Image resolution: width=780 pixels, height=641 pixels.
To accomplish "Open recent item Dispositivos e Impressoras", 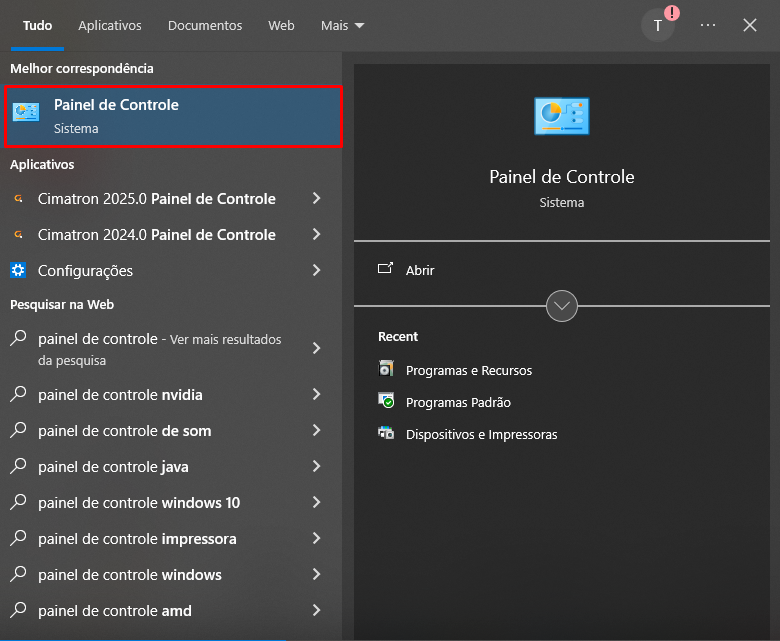I will point(482,434).
